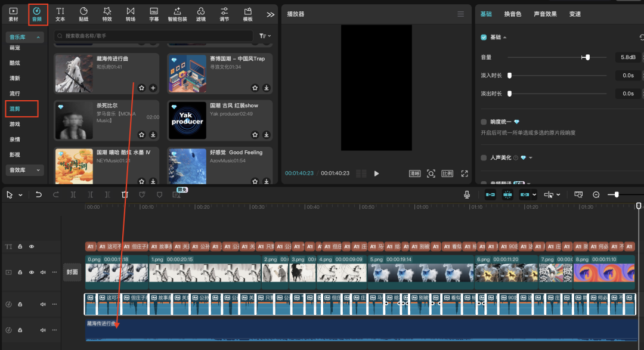
Task: Click the microphone record voiceover icon
Action: click(x=467, y=194)
